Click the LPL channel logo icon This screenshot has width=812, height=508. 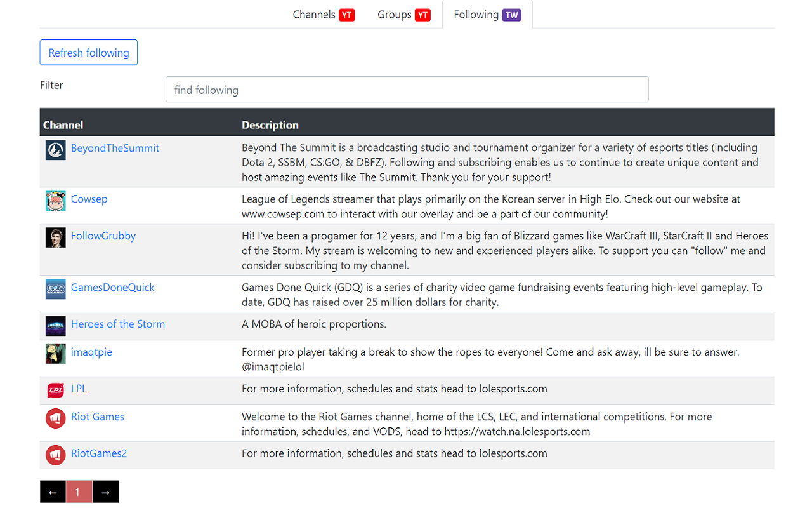[x=56, y=391]
